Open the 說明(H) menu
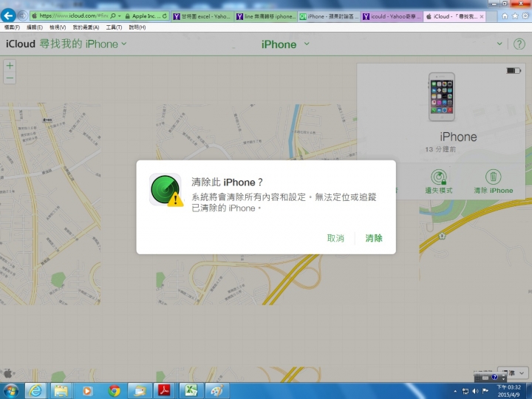This screenshot has width=532, height=399. 137,27
